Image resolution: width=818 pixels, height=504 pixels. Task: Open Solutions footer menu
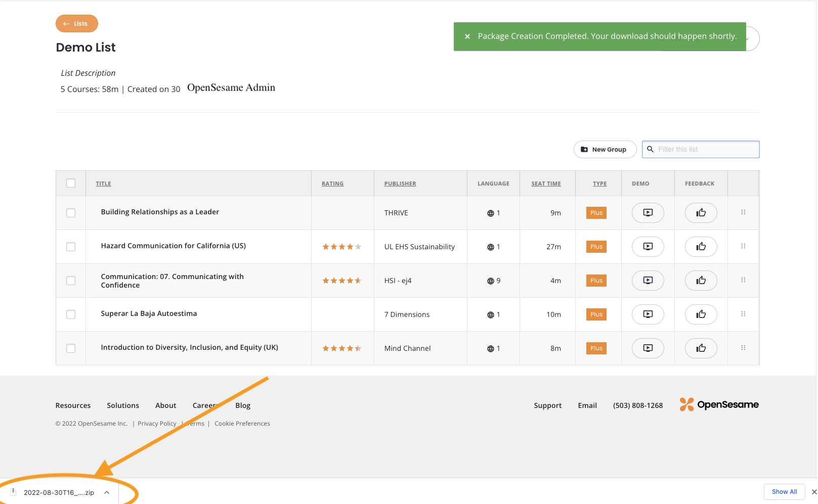click(x=123, y=405)
